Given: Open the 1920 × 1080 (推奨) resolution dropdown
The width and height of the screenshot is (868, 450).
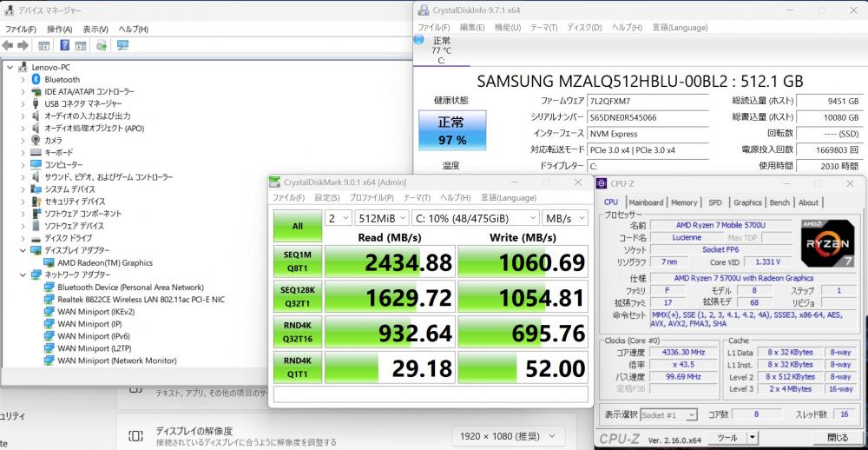Looking at the screenshot, I should click(508, 436).
